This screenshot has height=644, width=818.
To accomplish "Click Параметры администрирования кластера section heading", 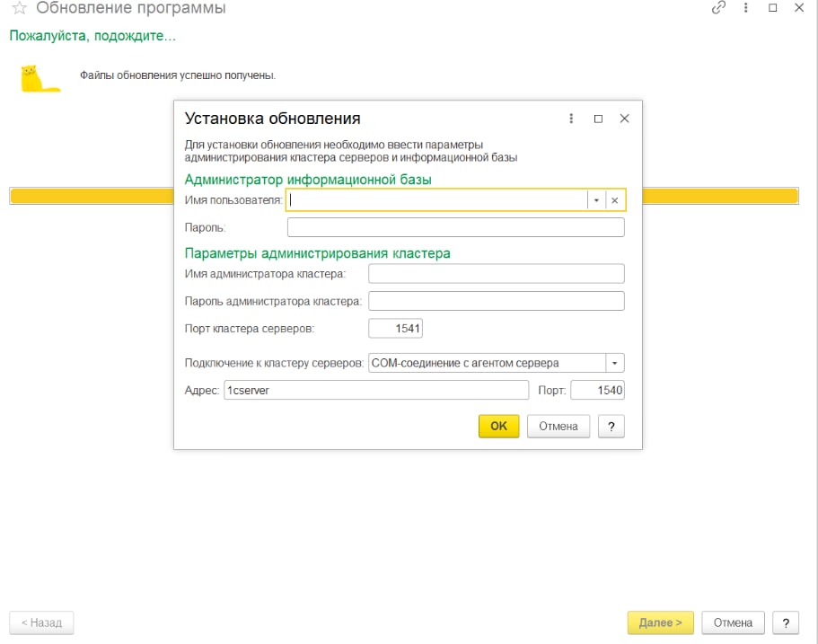I will pos(317,253).
